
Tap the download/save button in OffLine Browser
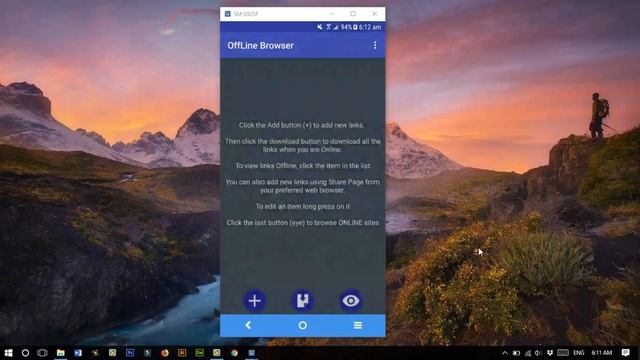tap(302, 301)
